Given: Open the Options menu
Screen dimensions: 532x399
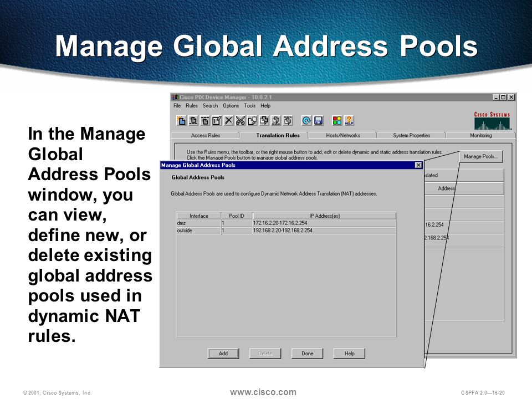Looking at the screenshot, I should click(231, 106).
